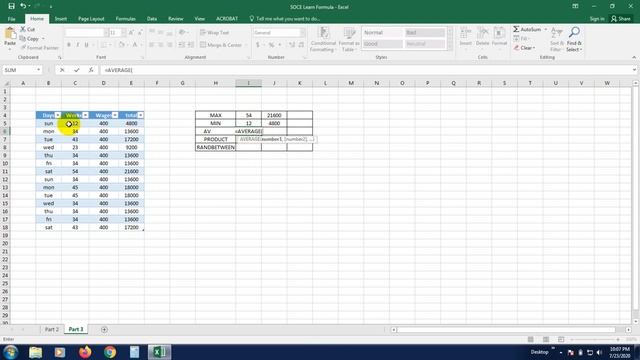Open the Insert Function fx icon
This screenshot has height=360, width=640.
point(91,70)
